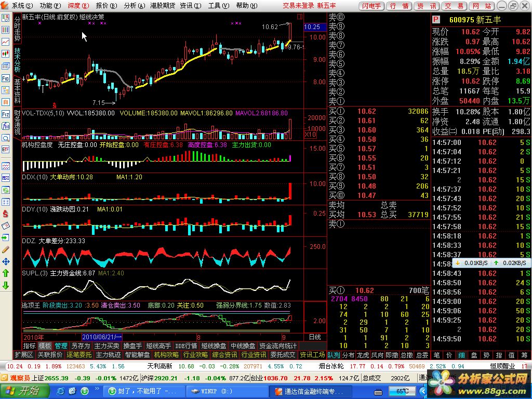Click the door with green arrow icon in sidebar
This screenshot has height=399, width=532.
click(x=5, y=237)
